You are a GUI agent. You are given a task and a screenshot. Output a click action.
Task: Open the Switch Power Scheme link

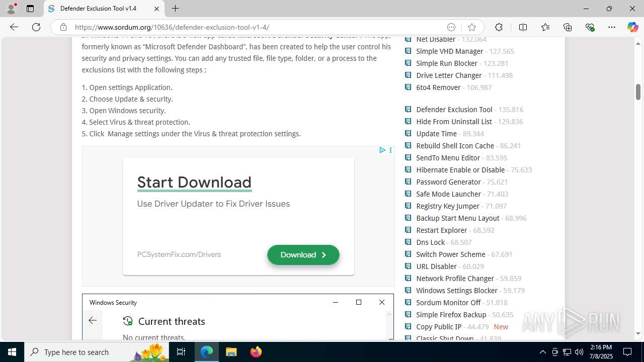(450, 254)
